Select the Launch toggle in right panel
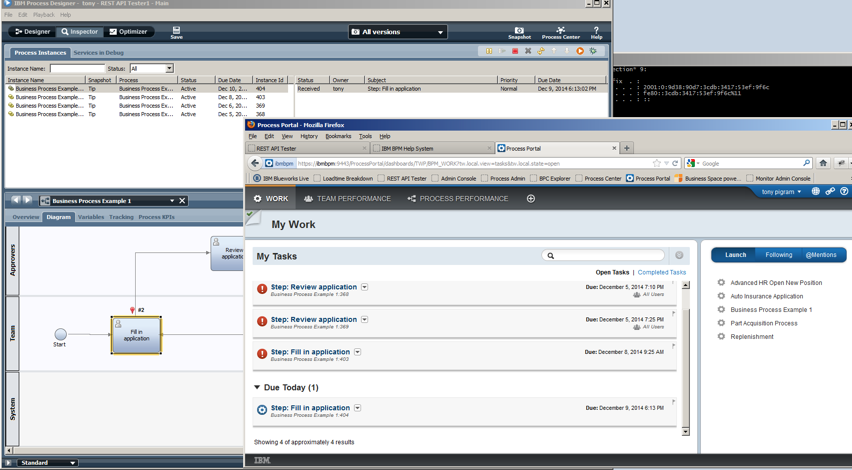 click(x=735, y=255)
